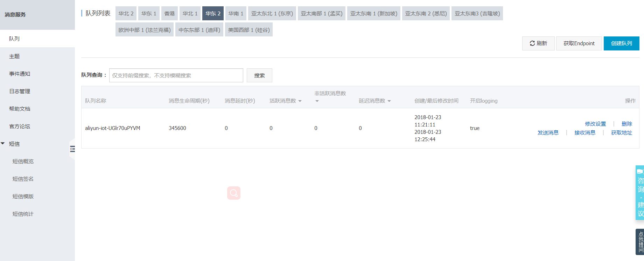Click 发送消息 link for the queue
This screenshot has width=644, height=261.
tap(548, 133)
